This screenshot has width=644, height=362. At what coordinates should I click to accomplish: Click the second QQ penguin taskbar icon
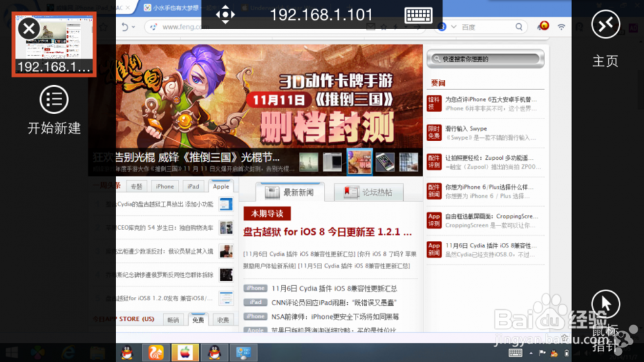(x=214, y=352)
